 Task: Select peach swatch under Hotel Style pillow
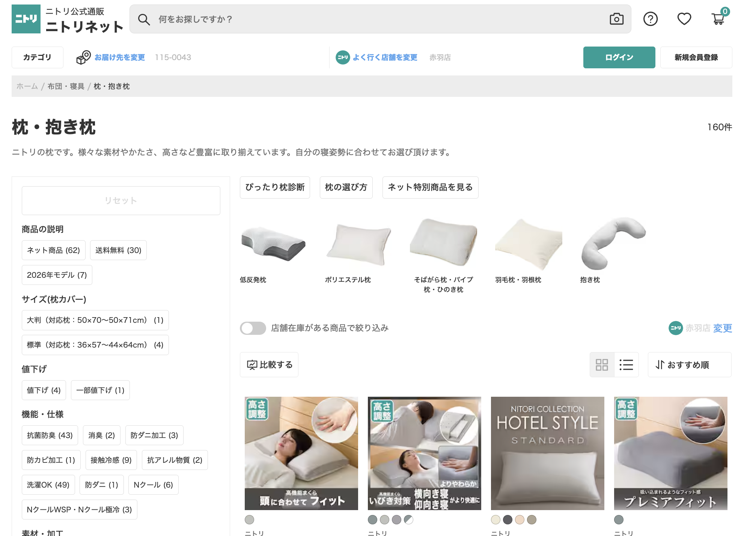click(520, 520)
